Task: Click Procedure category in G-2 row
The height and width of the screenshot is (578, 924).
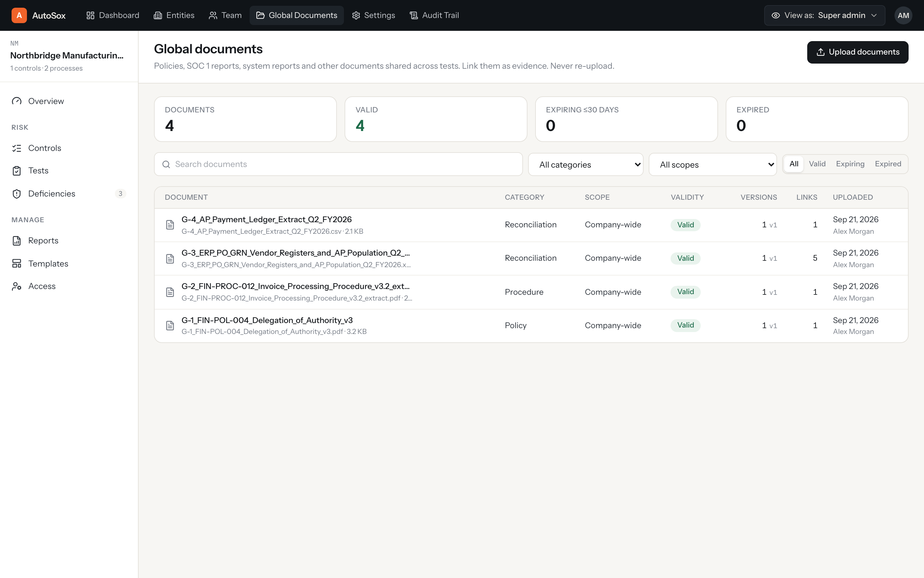Action: 524,292
